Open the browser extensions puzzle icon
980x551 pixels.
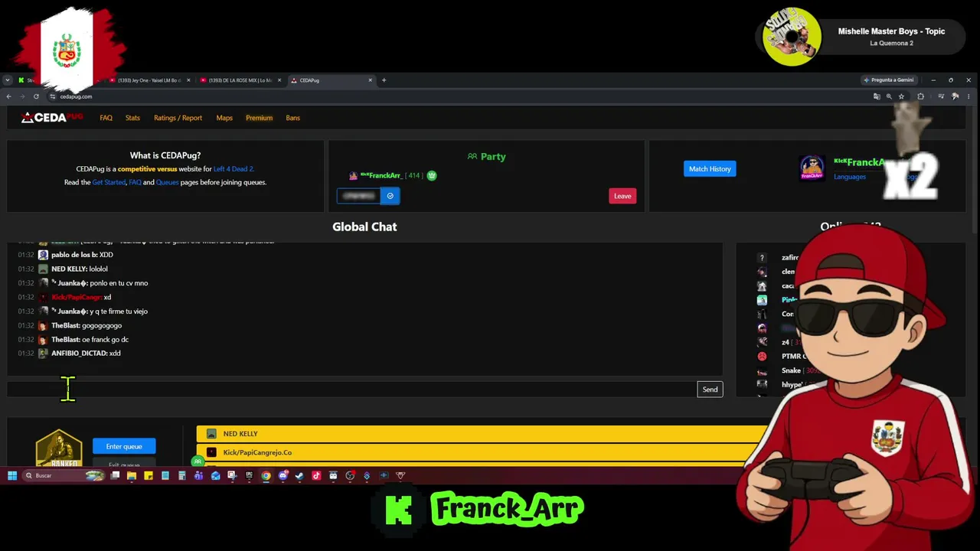point(920,96)
